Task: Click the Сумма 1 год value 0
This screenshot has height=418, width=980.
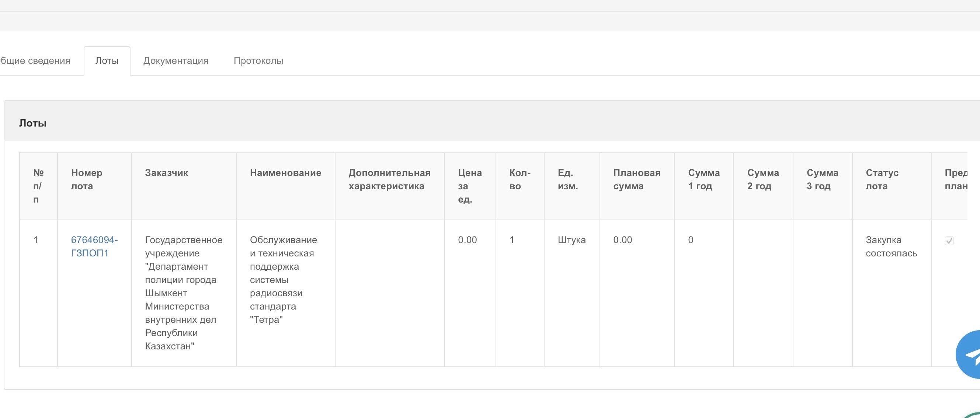Action: pos(691,240)
